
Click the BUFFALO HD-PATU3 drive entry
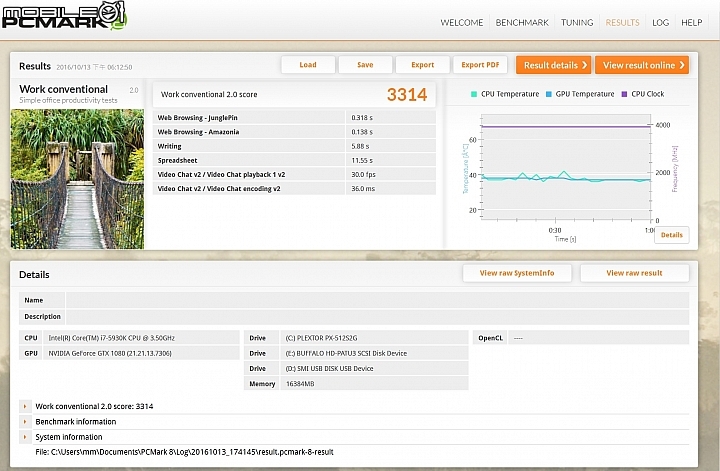[346, 353]
